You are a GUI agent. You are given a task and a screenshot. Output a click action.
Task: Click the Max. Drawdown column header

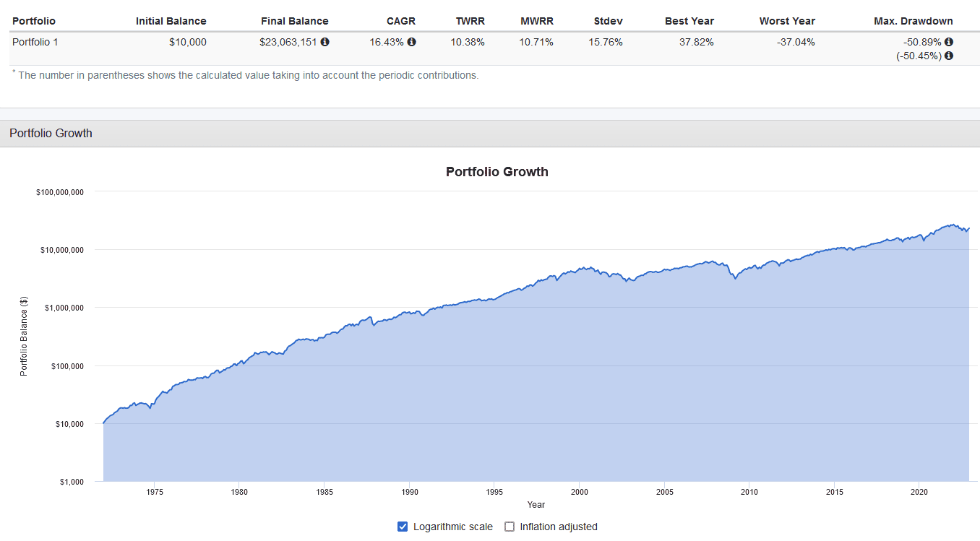pos(913,21)
